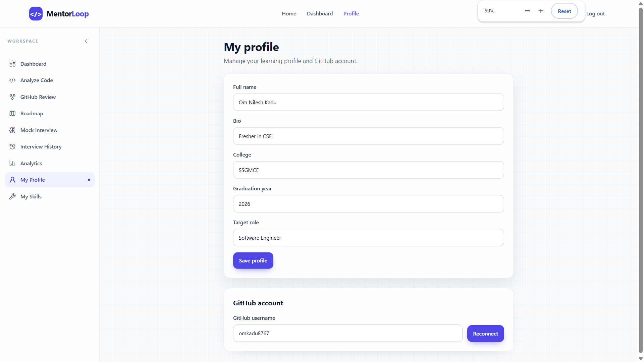
Task: Open GitHub Review branch icon
Action: pos(12,97)
